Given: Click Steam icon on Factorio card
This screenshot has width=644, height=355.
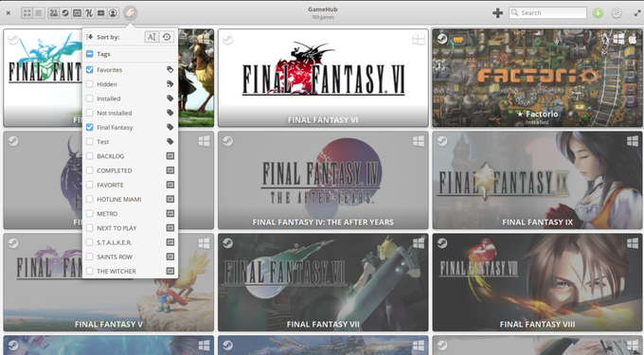Looking at the screenshot, I should tap(442, 39).
